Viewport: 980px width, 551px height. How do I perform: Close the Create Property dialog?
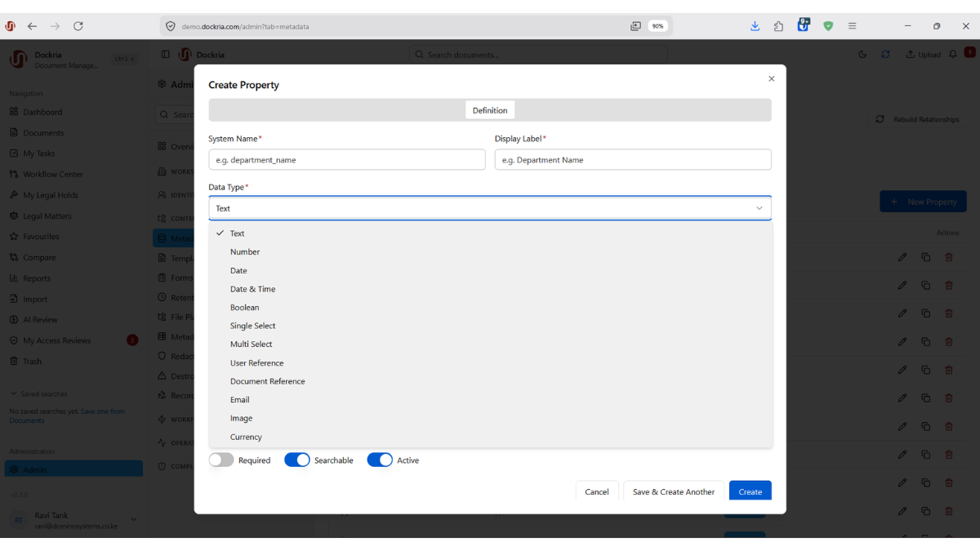coord(771,79)
